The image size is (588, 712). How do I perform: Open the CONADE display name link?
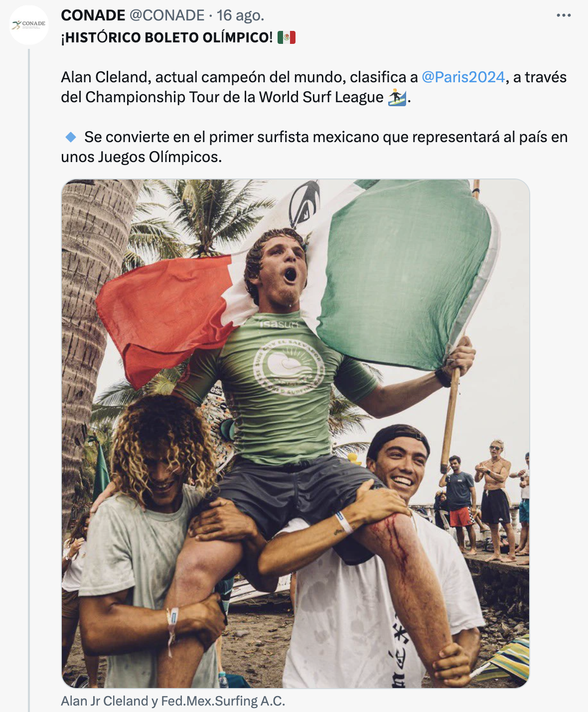coord(93,15)
